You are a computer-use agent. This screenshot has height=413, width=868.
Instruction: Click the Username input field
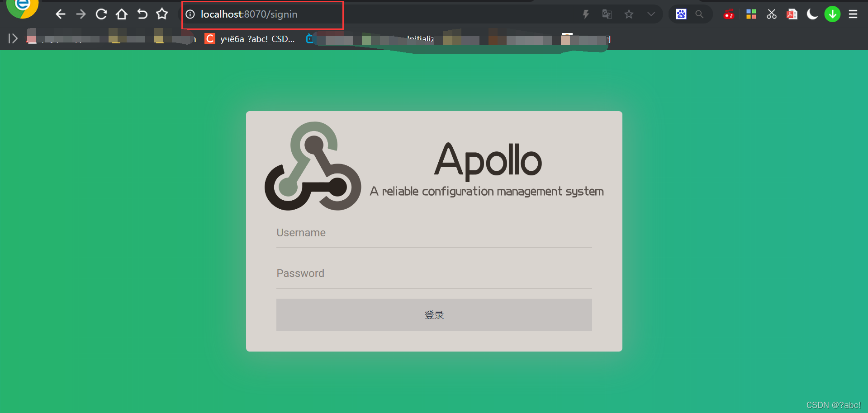click(x=434, y=233)
